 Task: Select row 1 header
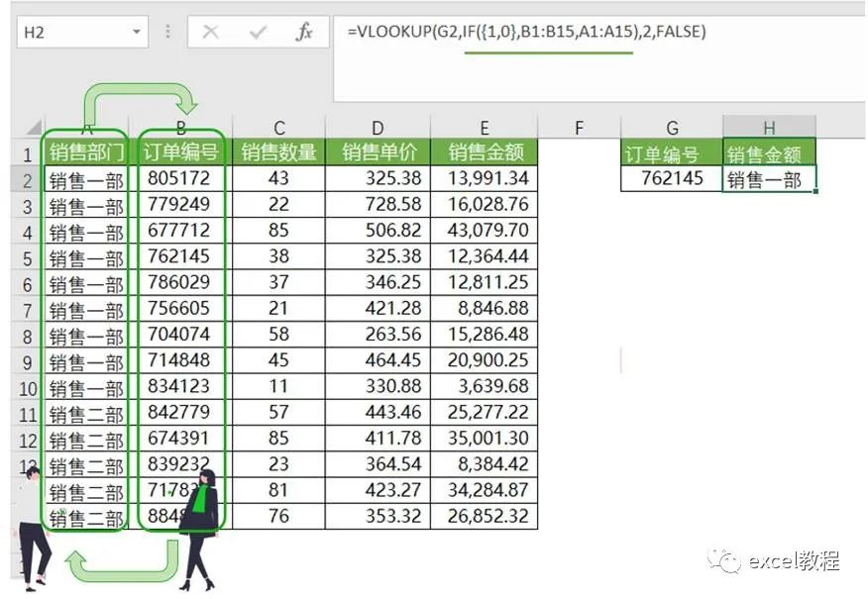(27, 153)
